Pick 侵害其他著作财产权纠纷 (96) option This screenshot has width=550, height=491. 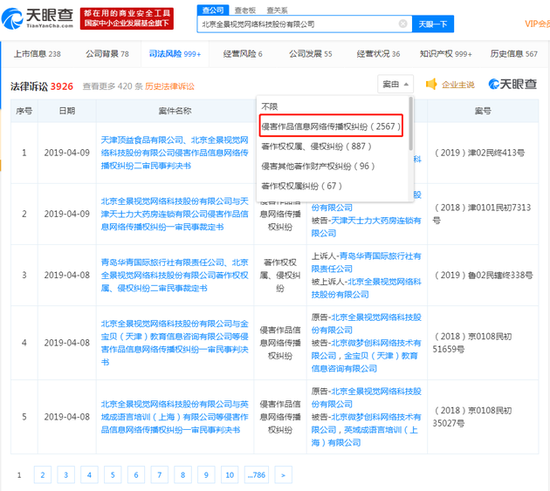click(x=318, y=166)
